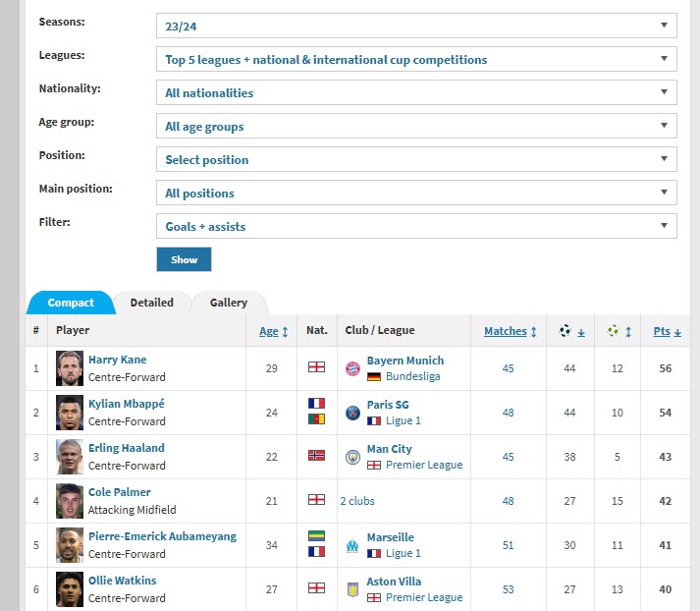The height and width of the screenshot is (611, 700).
Task: Sort by the goals football icon column
Action: tap(571, 331)
